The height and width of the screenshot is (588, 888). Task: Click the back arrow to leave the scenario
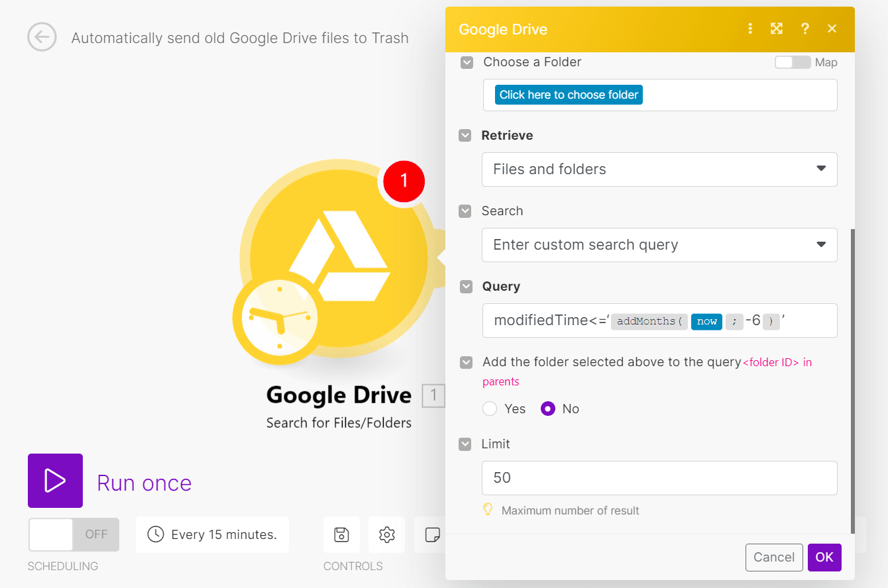click(42, 38)
